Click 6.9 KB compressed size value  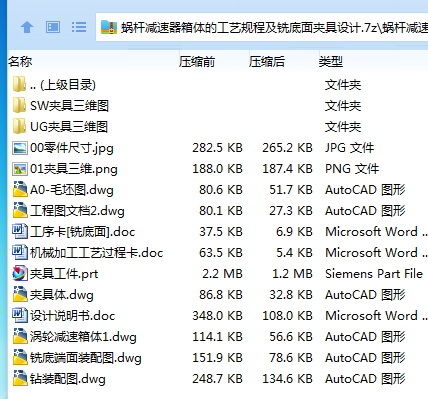tap(294, 232)
